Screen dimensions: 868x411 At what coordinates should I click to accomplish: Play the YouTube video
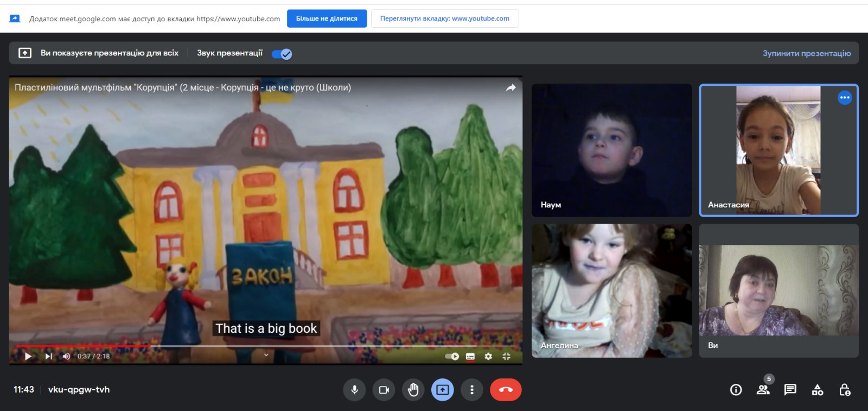(x=28, y=356)
